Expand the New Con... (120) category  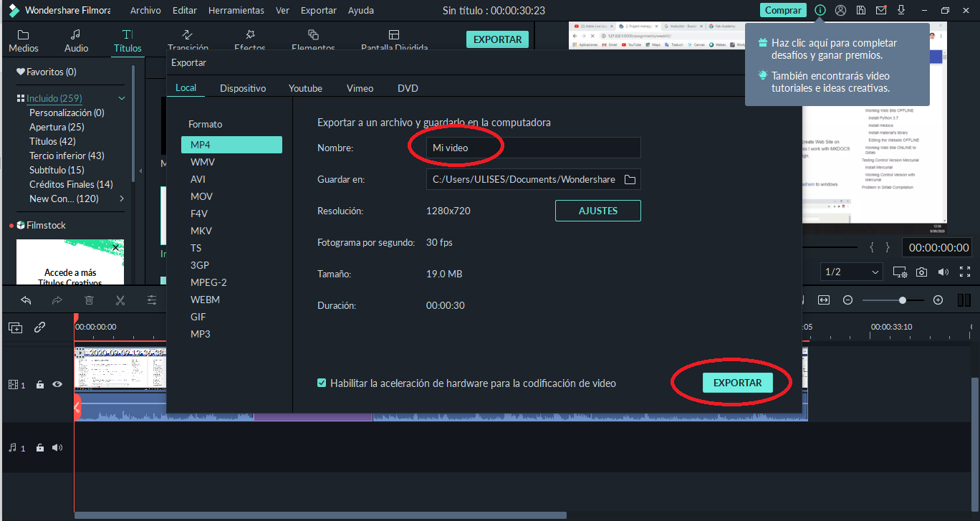tap(122, 199)
